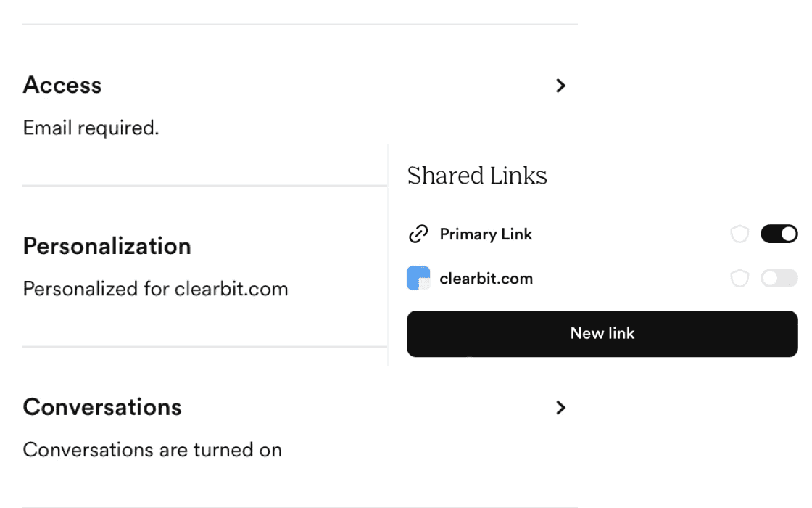The height and width of the screenshot is (508, 812).
Task: Turn off the Primary Link toggle
Action: 779,234
